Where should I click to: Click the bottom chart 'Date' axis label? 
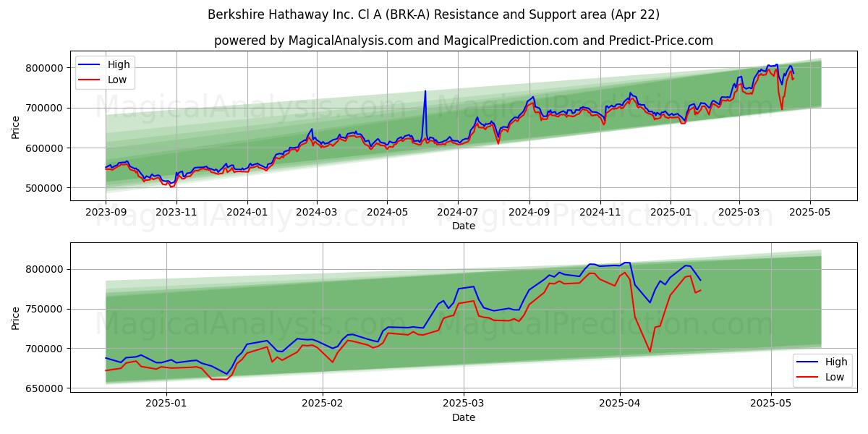(x=464, y=417)
